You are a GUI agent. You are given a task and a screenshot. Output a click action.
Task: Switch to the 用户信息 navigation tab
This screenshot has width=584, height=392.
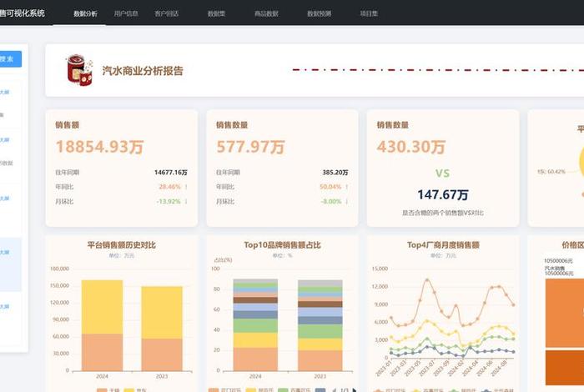[x=126, y=14]
